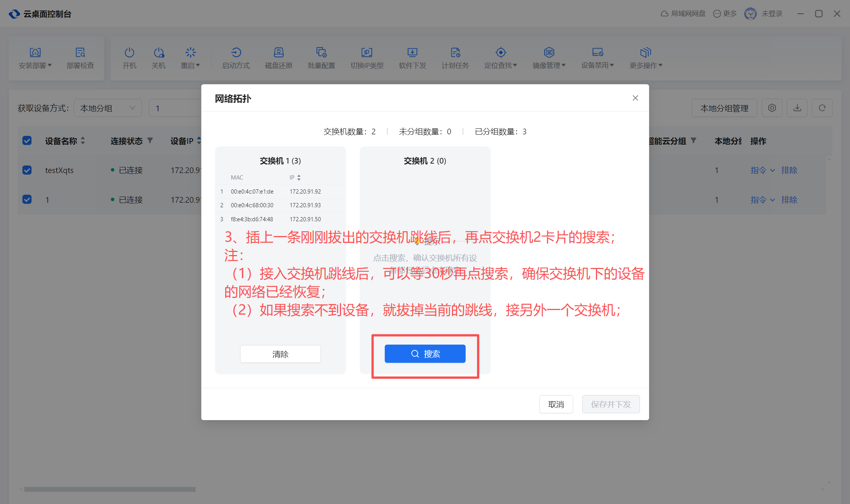
Task: Uncheck the testXqts device checkbox
Action: click(x=27, y=170)
